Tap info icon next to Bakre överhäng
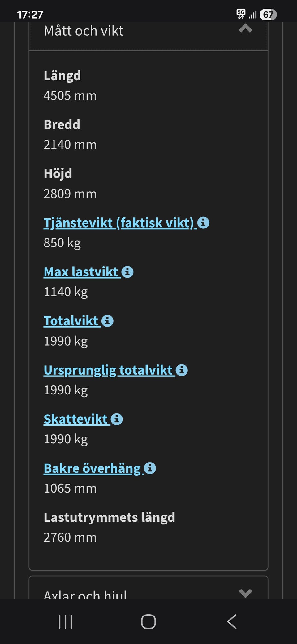Screen dimensions: 297x644 (150, 468)
